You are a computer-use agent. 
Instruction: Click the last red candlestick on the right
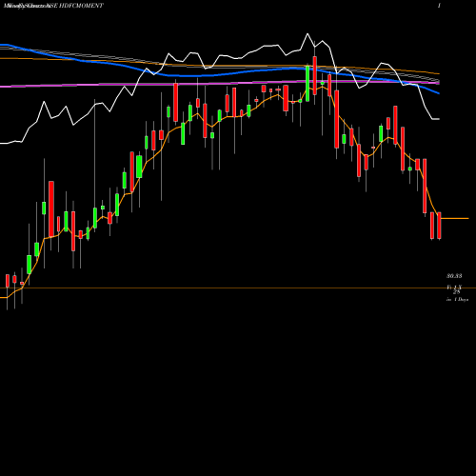439,226
